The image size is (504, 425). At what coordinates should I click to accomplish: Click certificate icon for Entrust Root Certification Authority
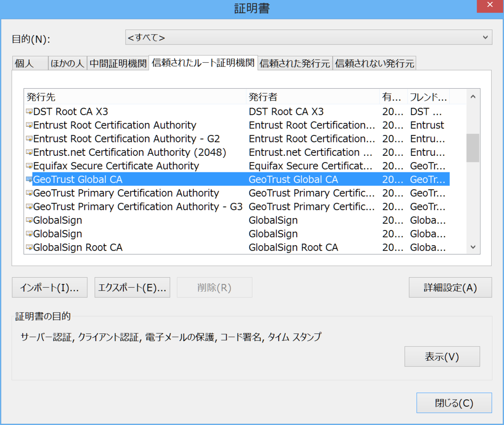[29, 125]
